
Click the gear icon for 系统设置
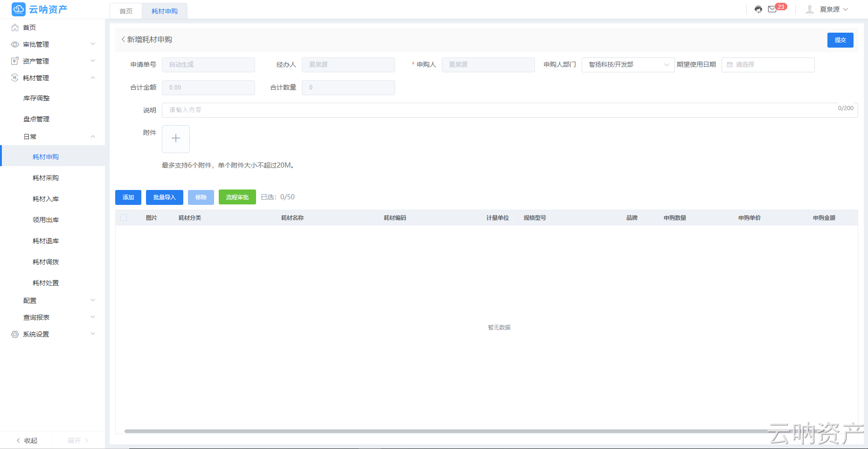[15, 334]
